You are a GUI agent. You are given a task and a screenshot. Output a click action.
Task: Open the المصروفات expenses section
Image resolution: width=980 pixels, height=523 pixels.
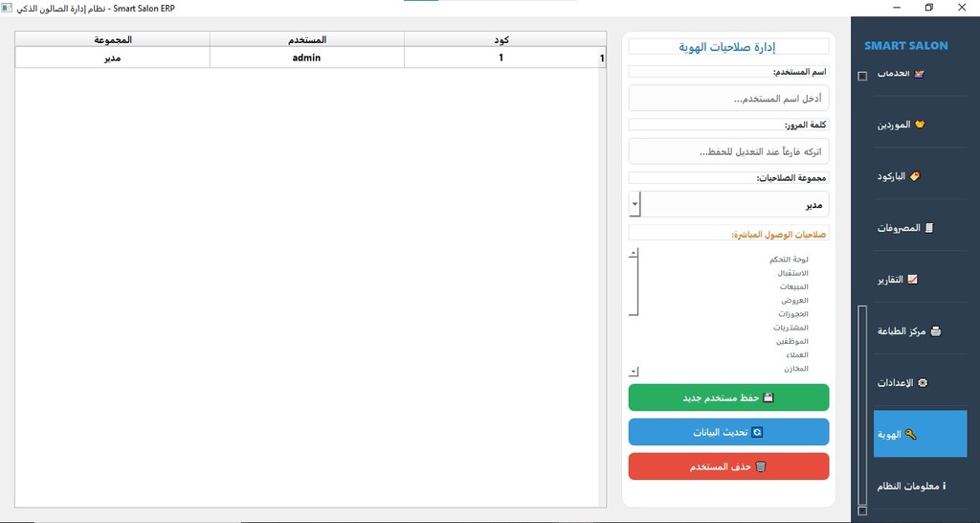point(920,228)
